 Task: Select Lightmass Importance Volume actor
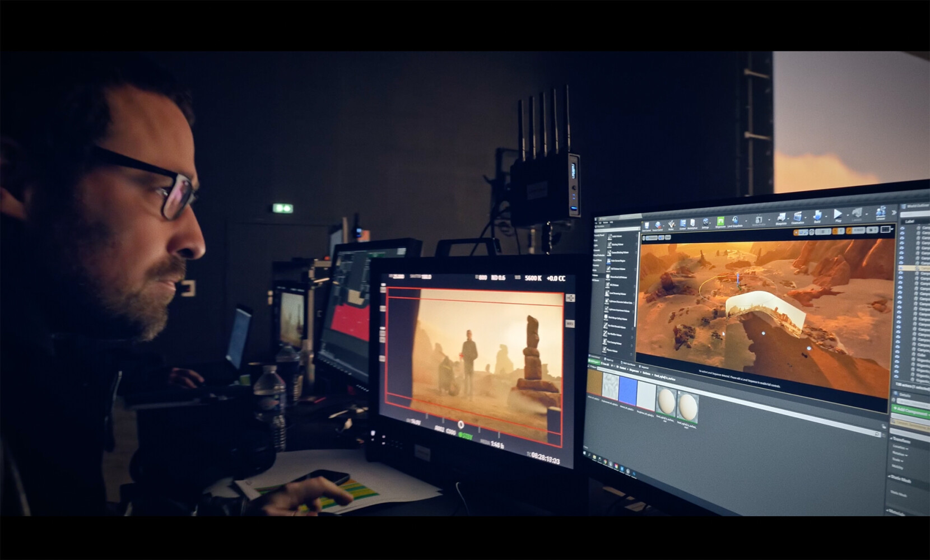[617, 310]
